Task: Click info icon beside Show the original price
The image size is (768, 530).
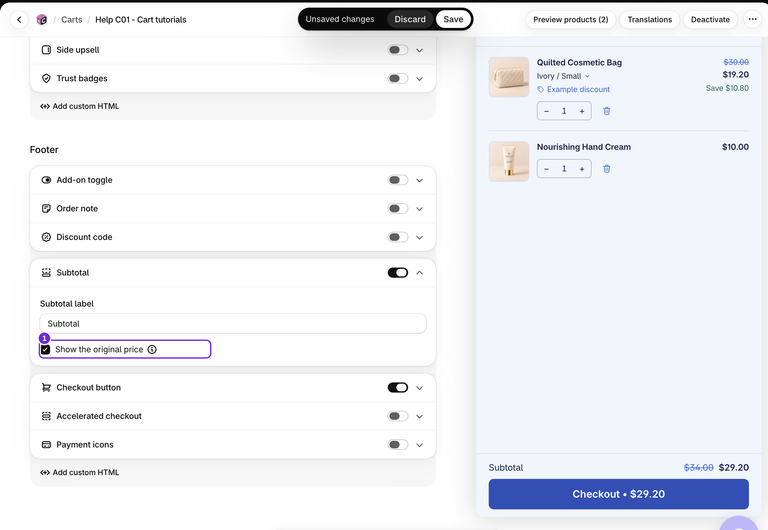Action: pos(152,349)
